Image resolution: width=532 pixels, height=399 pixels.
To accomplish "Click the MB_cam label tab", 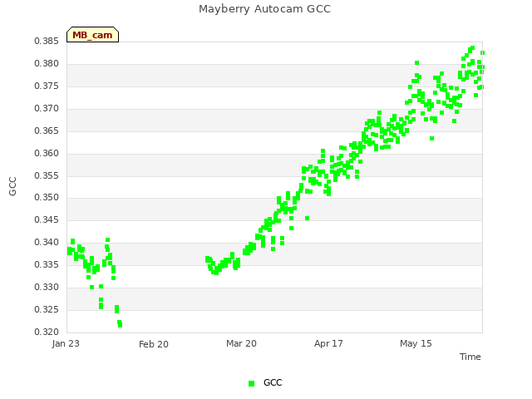I will pos(92,35).
